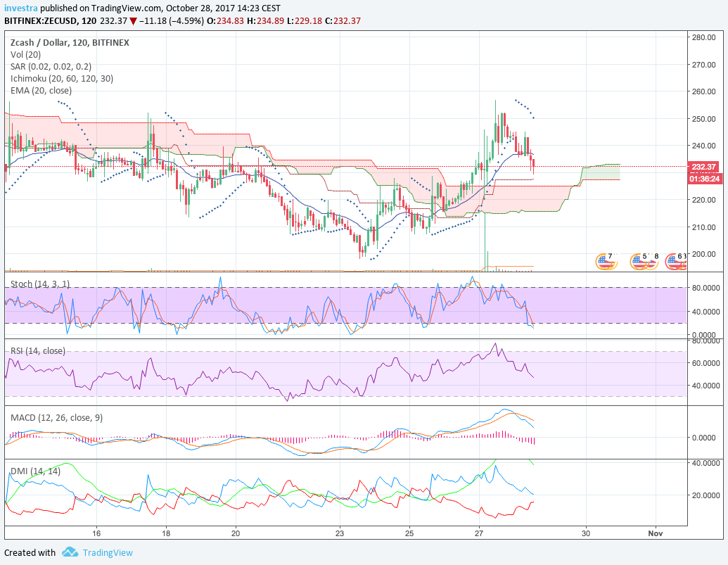Open the TradingView link in the footer
The width and height of the screenshot is (728, 565).
[108, 552]
